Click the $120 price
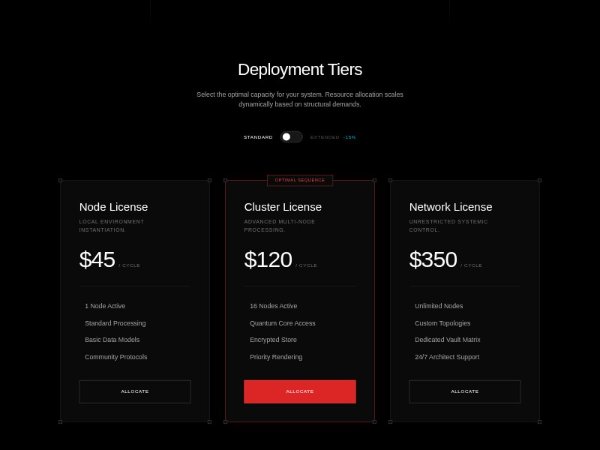This screenshot has height=450, width=600. pos(268,260)
